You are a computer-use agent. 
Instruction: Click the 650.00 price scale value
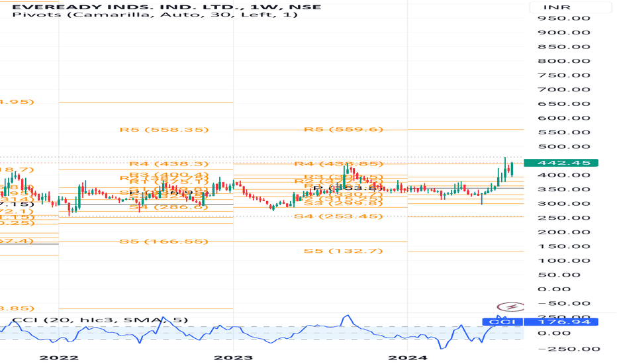[x=564, y=104]
